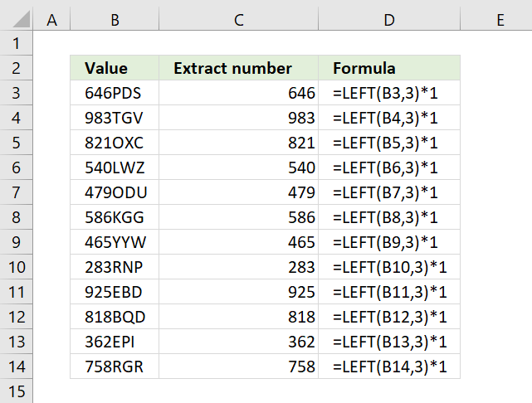The height and width of the screenshot is (403, 532).
Task: Select cell containing 646PDS
Action: [x=115, y=93]
